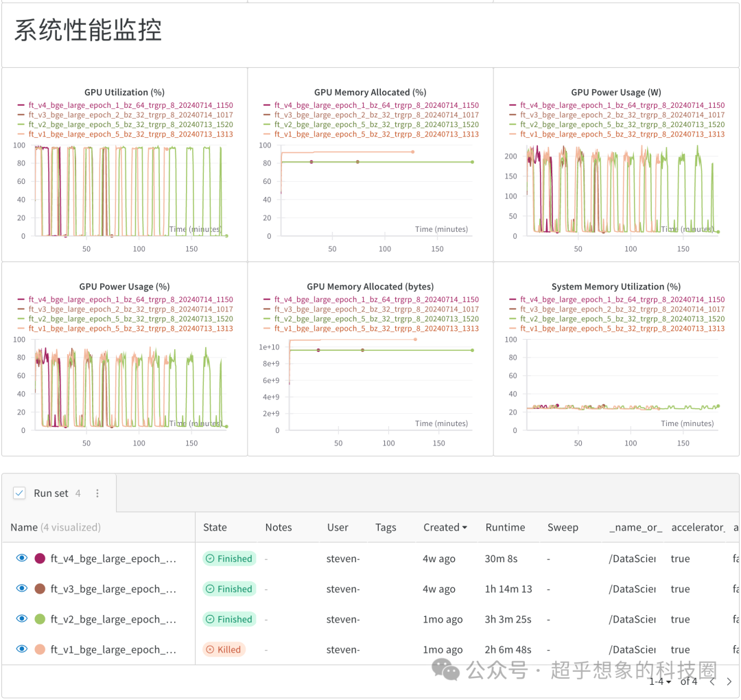
Task: Hide ft_v1 run using its eye icon
Action: click(x=21, y=649)
